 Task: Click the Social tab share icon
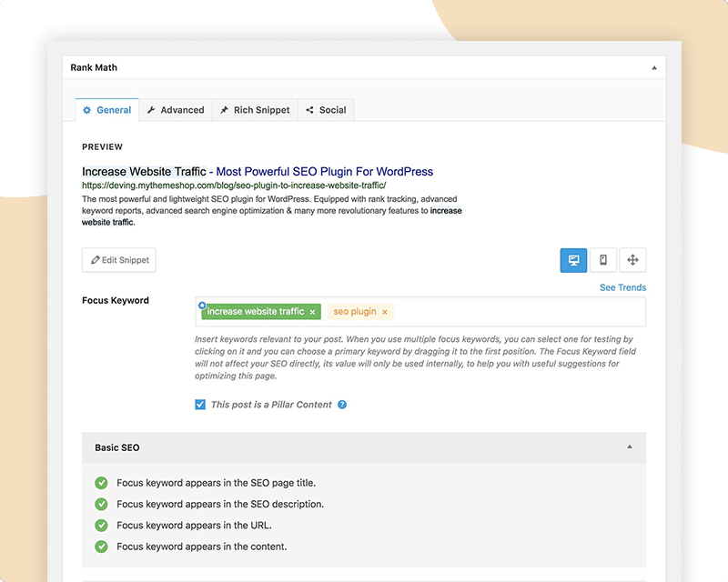[x=309, y=110]
